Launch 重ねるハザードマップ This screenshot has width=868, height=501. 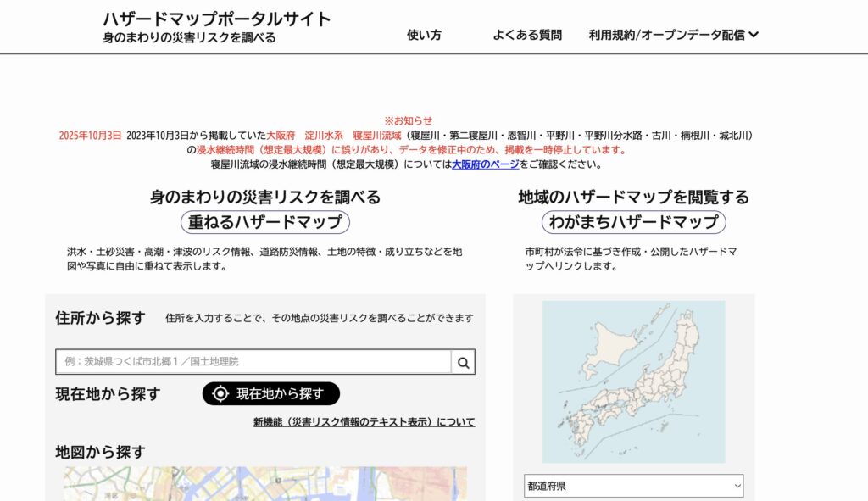coord(264,222)
